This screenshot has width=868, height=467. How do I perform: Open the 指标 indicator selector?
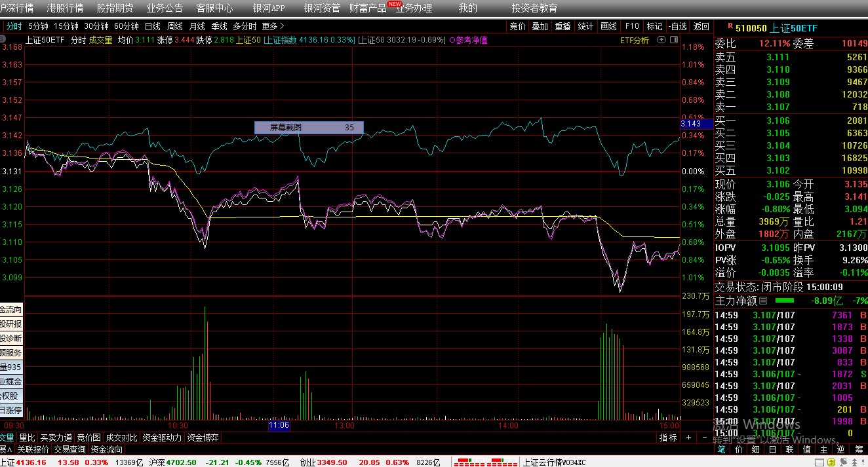tap(668, 438)
